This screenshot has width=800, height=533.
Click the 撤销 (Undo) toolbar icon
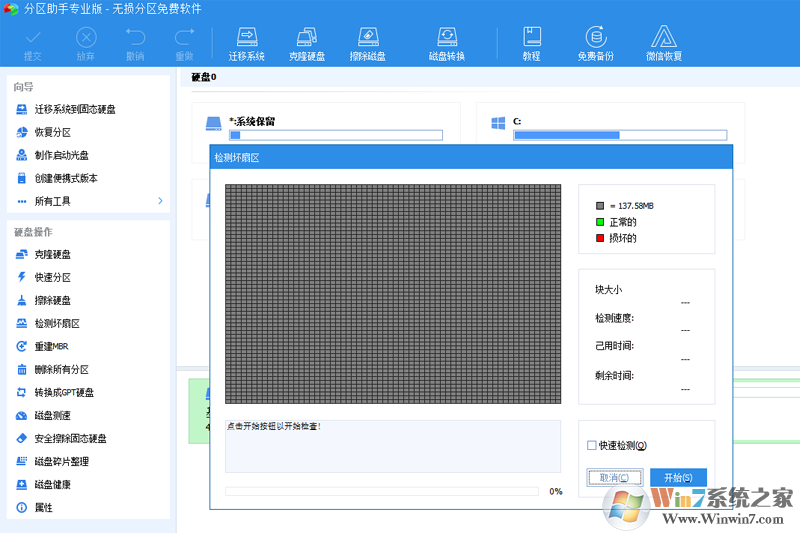(x=135, y=44)
